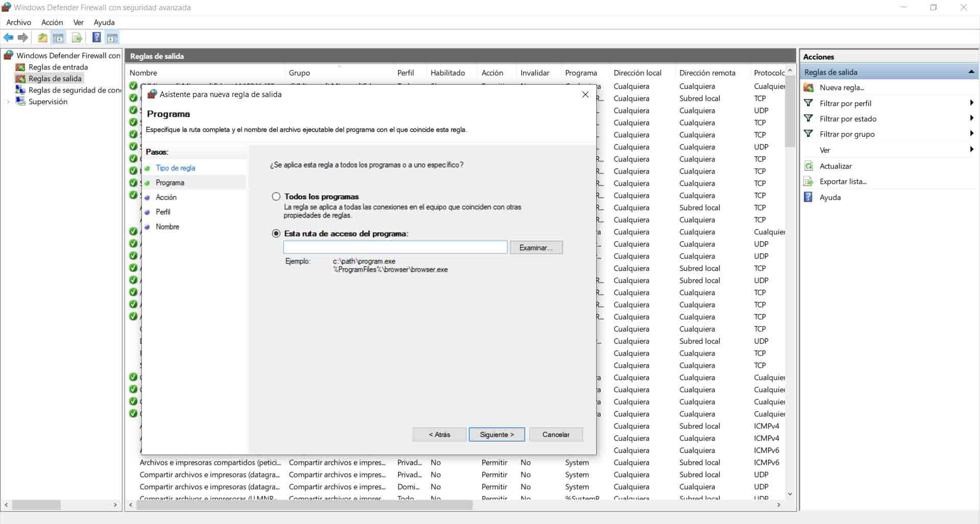Click the Acción step in wizard steps
Image resolution: width=980 pixels, height=524 pixels.
166,197
